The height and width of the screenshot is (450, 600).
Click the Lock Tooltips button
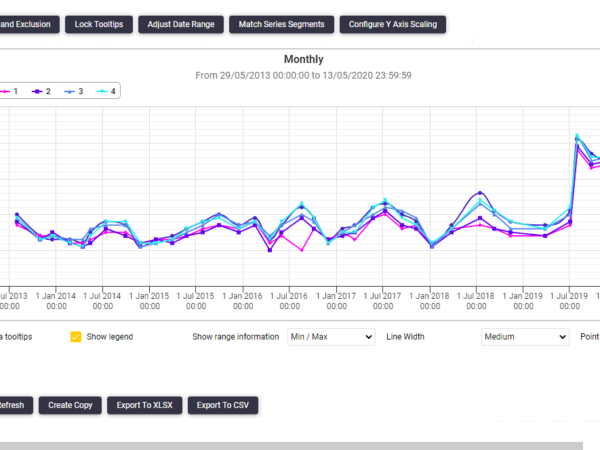point(99,24)
